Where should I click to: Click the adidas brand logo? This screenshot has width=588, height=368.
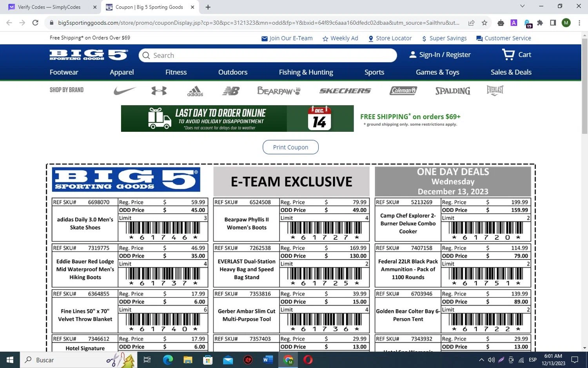pos(195,91)
